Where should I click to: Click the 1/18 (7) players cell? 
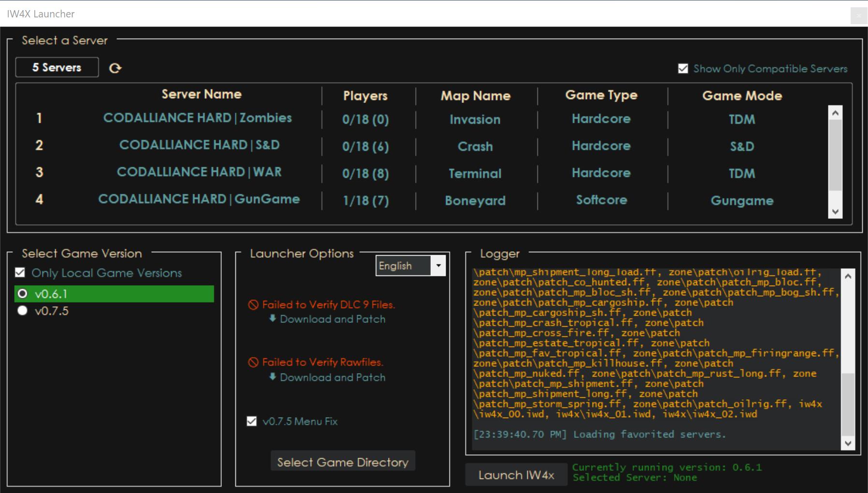(x=366, y=201)
